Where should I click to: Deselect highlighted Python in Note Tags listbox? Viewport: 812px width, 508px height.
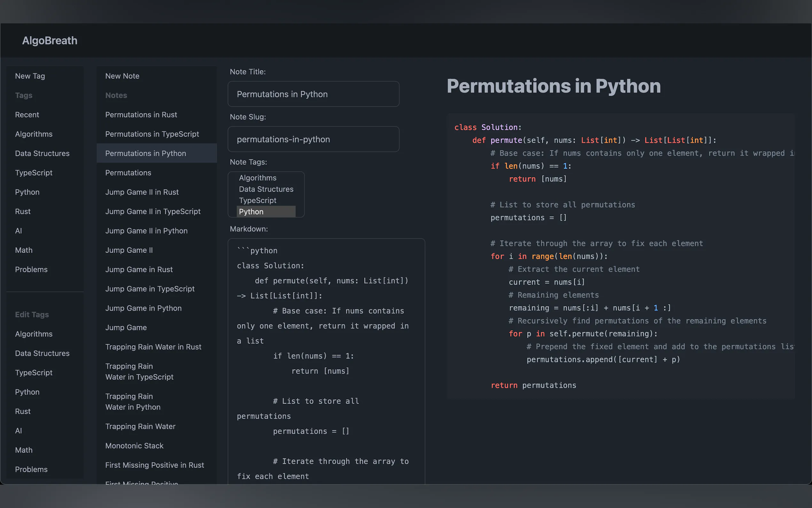(x=251, y=212)
